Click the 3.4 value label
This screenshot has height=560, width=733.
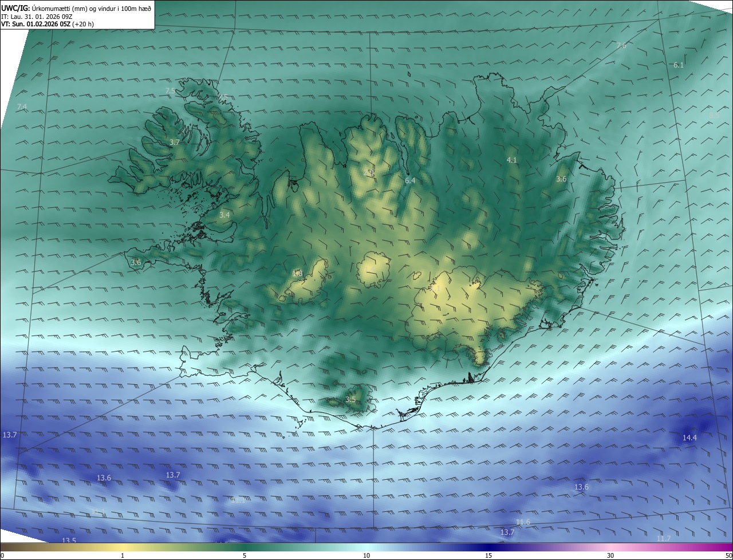(x=224, y=215)
